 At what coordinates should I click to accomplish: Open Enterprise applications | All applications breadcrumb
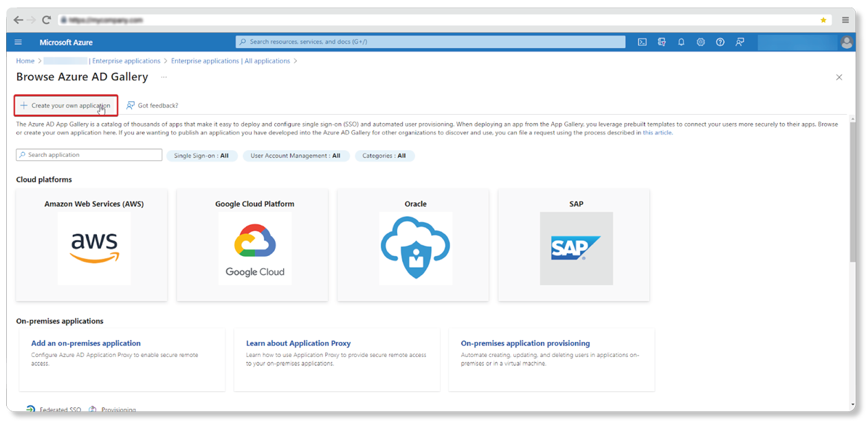click(230, 61)
